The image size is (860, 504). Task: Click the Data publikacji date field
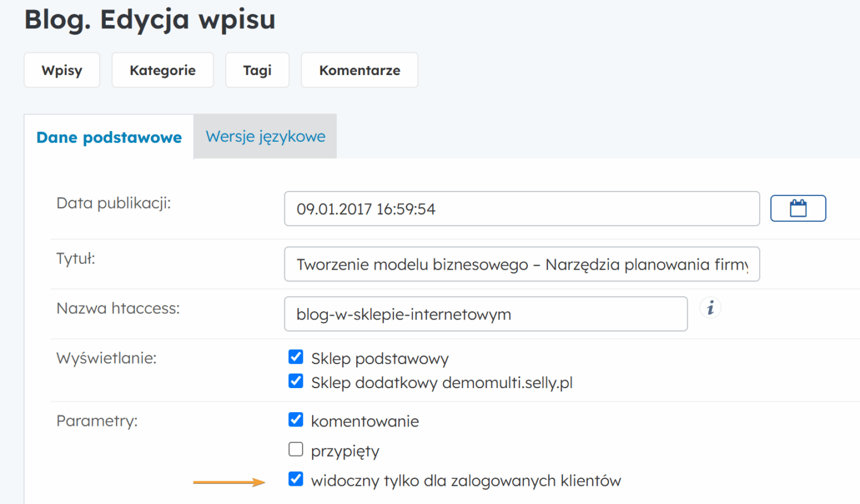pos(521,209)
